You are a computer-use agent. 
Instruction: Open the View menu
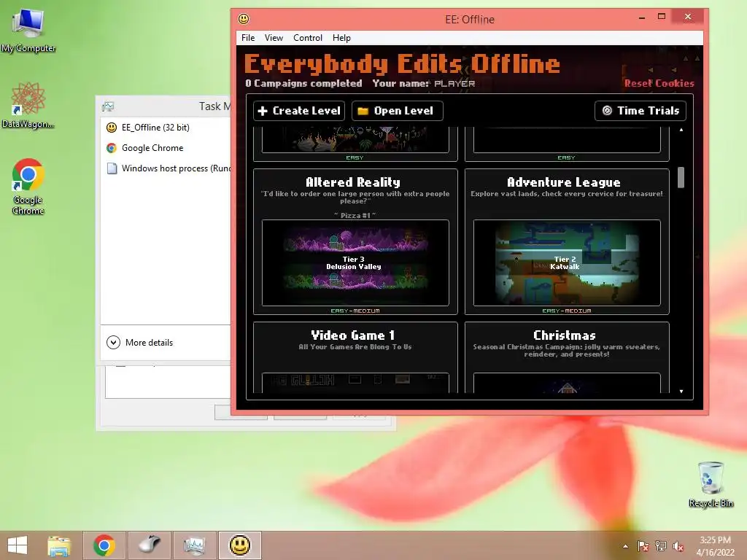pyautogui.click(x=274, y=38)
